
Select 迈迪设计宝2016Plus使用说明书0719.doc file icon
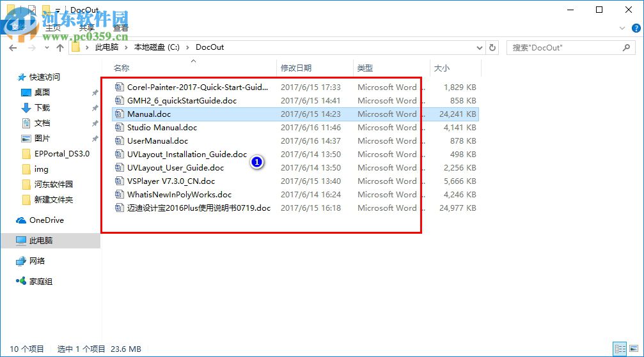(119, 208)
